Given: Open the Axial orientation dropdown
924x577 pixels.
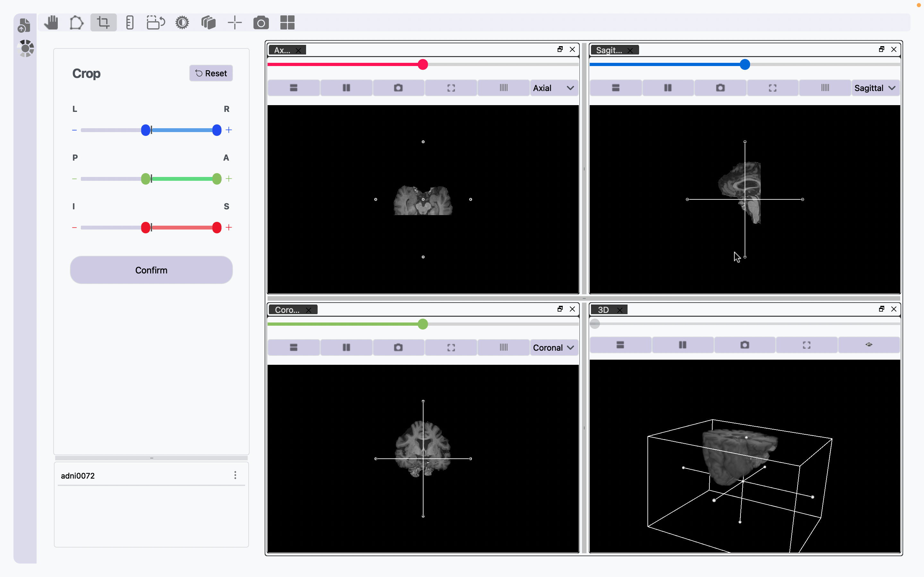Looking at the screenshot, I should click(x=554, y=88).
